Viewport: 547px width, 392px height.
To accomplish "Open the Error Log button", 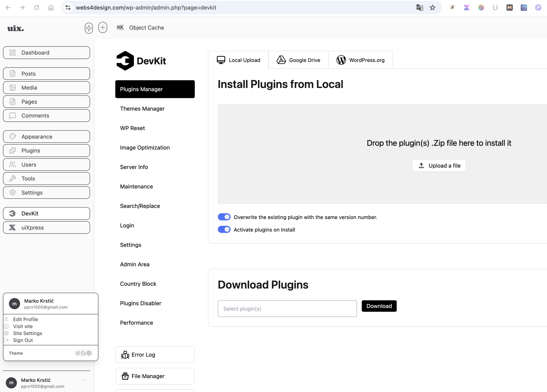I will pos(155,355).
